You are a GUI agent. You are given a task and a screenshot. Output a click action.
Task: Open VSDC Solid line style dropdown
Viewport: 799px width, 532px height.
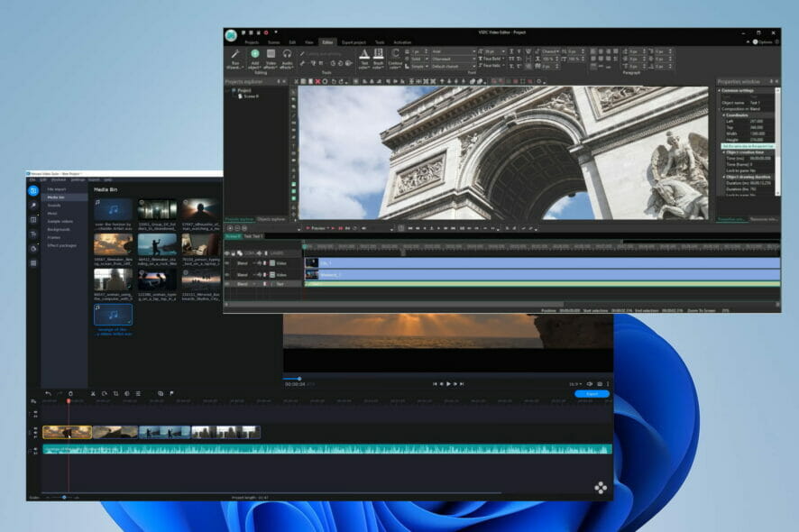419,60
